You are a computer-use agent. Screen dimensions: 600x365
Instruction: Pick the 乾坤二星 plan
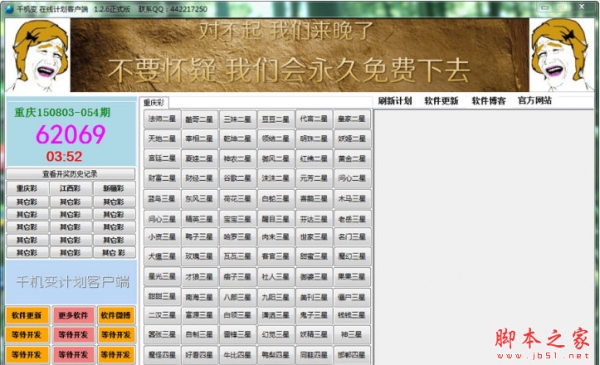tap(238, 139)
